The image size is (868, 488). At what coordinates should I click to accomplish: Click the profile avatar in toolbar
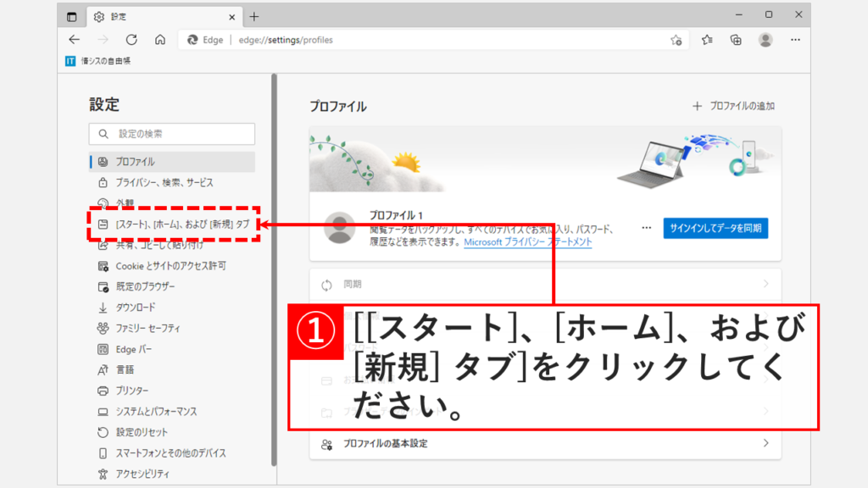[765, 40]
